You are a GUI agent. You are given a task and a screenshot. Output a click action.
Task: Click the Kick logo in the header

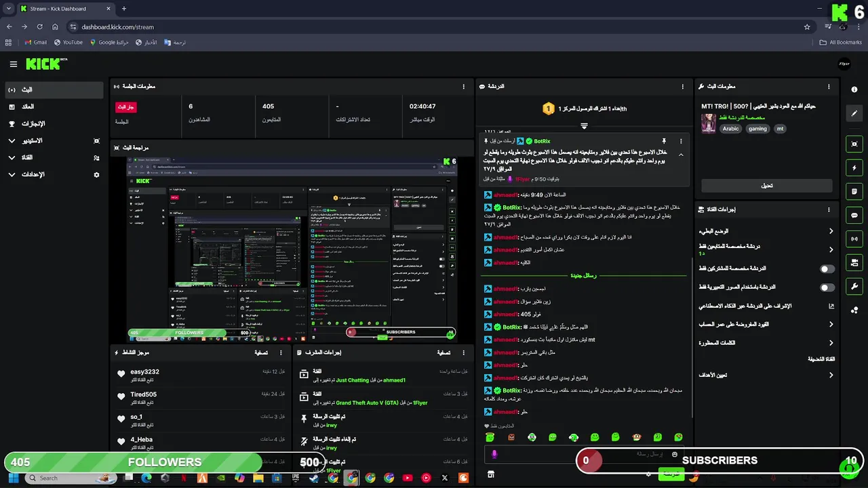point(46,64)
